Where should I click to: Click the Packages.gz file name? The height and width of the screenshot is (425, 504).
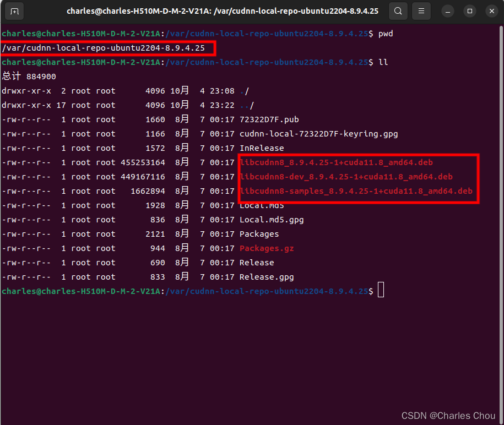point(266,248)
